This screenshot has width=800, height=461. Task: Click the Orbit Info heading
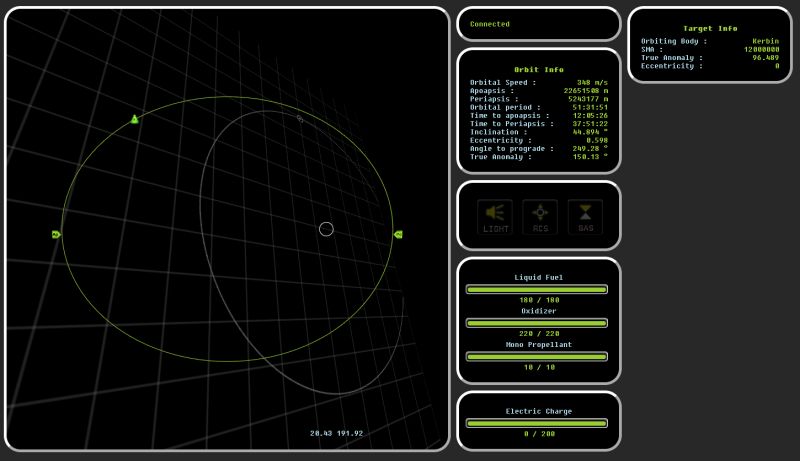(x=539, y=69)
